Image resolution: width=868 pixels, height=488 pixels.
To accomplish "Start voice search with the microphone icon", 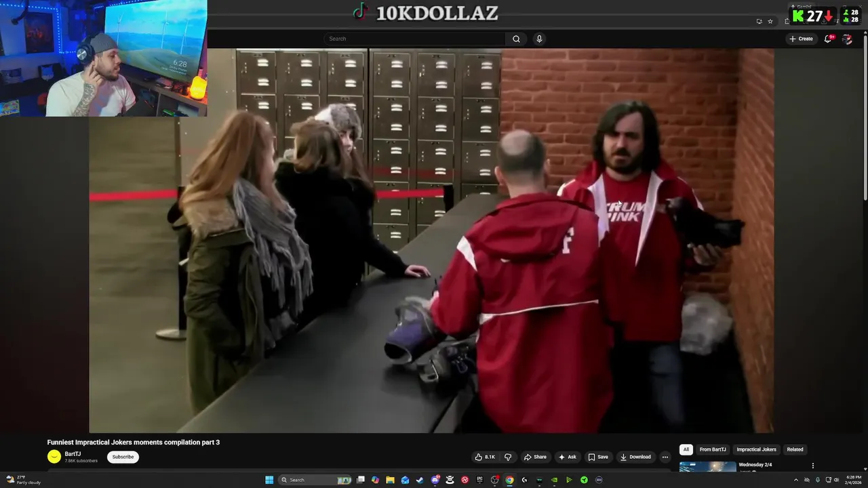I will click(x=539, y=39).
